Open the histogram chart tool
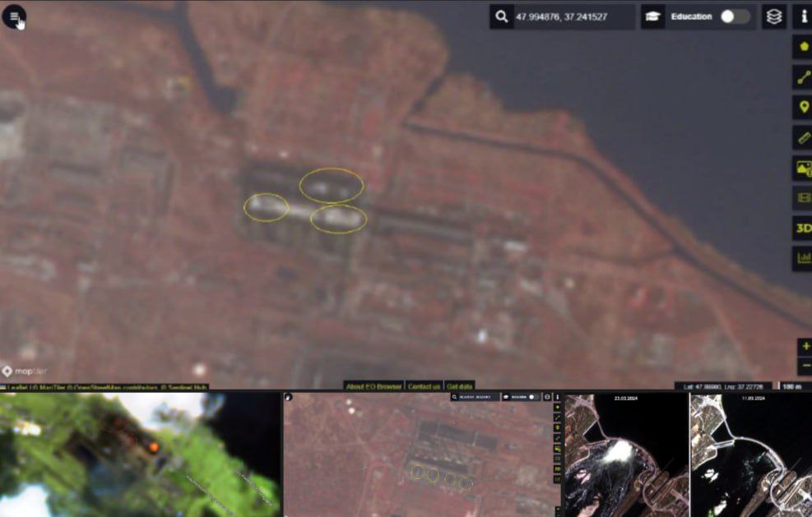The height and width of the screenshot is (517, 812). [803, 258]
